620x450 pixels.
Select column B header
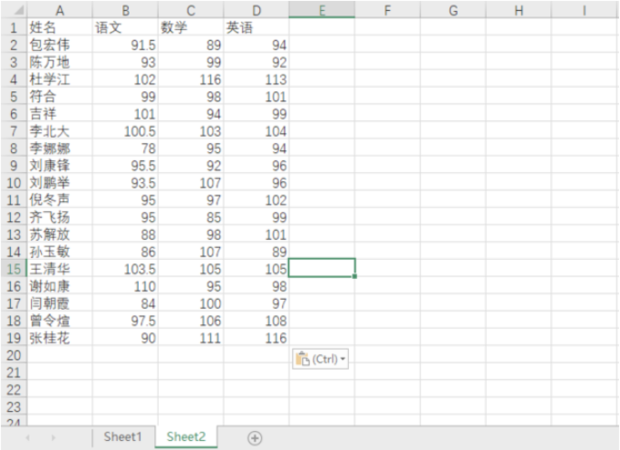click(x=125, y=10)
